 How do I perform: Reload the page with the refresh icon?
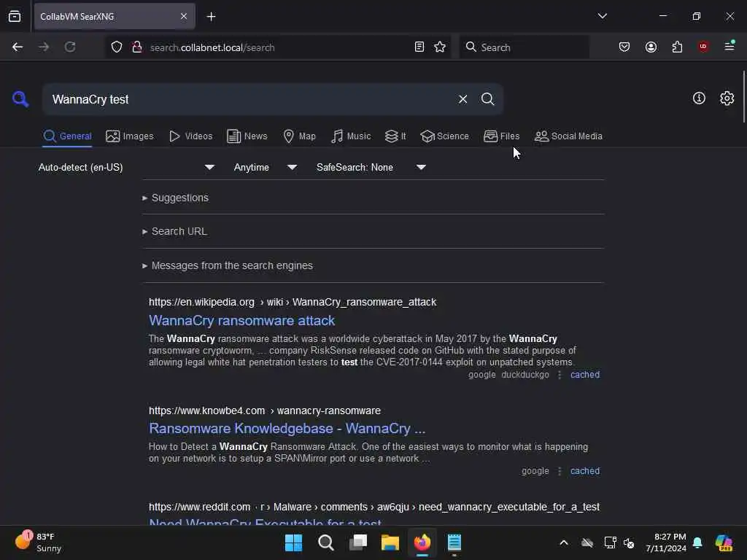[x=70, y=47]
